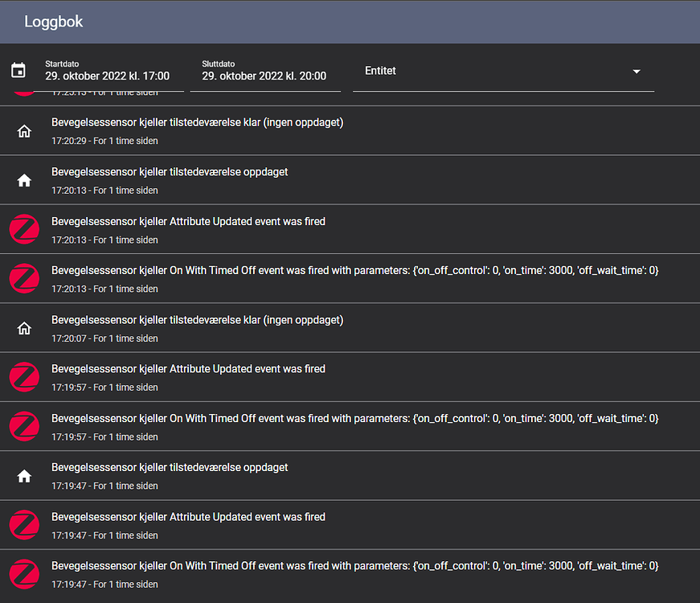Click the bottom Zigbee2MQTT logo at 17:19:47

(x=23, y=574)
